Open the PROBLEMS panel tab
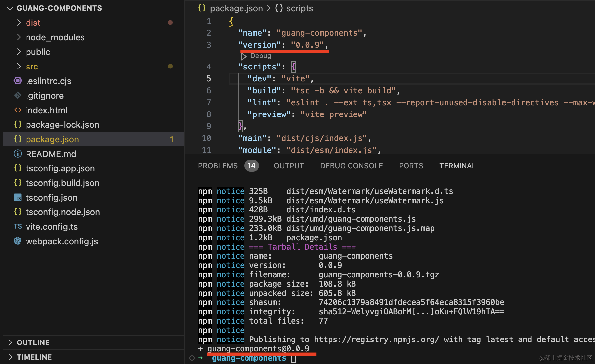The width and height of the screenshot is (595, 364). [218, 166]
